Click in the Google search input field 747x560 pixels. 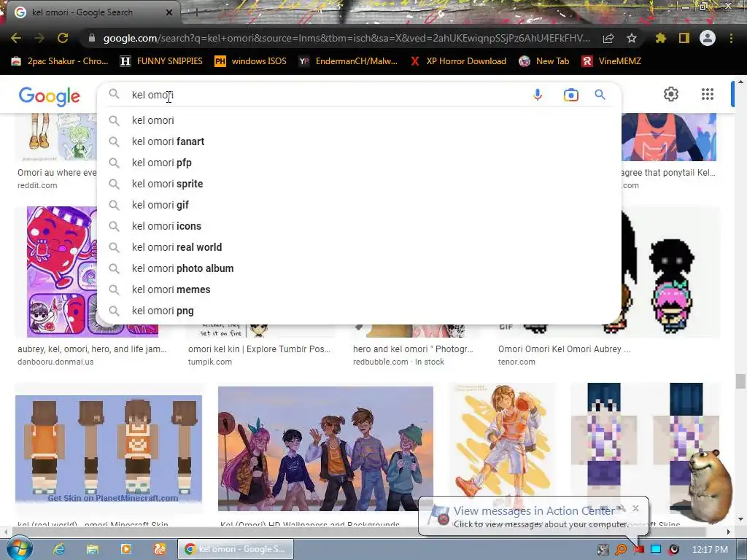click(326, 95)
